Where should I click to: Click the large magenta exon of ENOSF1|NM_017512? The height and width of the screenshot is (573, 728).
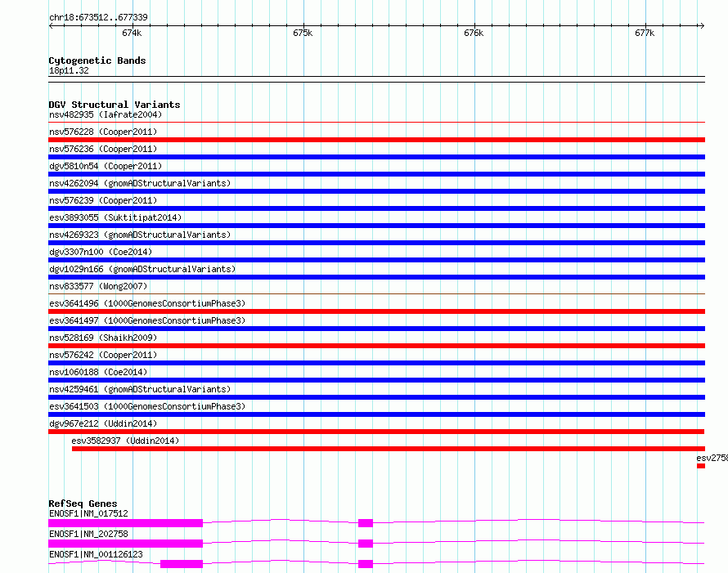[125, 523]
